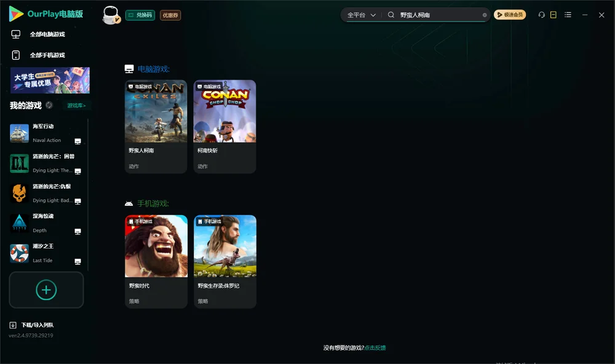Click the version text ver:2.4.9739.29219
The image size is (615, 364).
click(31, 336)
